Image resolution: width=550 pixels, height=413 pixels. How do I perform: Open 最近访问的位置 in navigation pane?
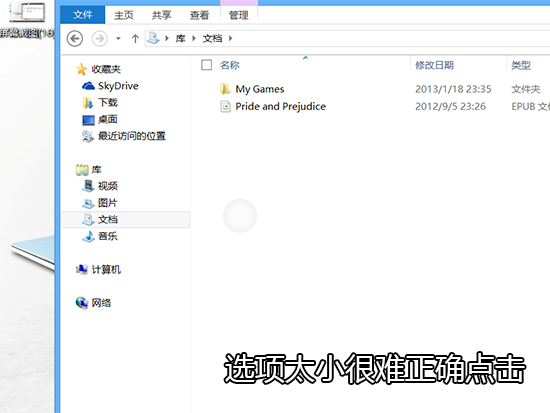click(132, 136)
